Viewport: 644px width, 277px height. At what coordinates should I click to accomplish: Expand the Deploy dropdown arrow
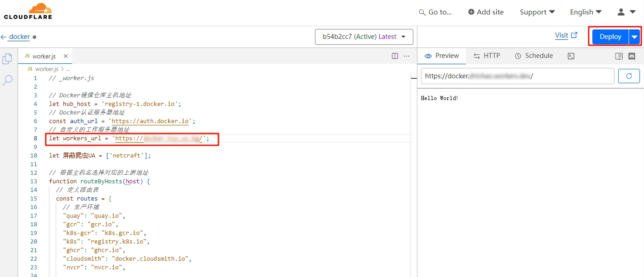634,37
